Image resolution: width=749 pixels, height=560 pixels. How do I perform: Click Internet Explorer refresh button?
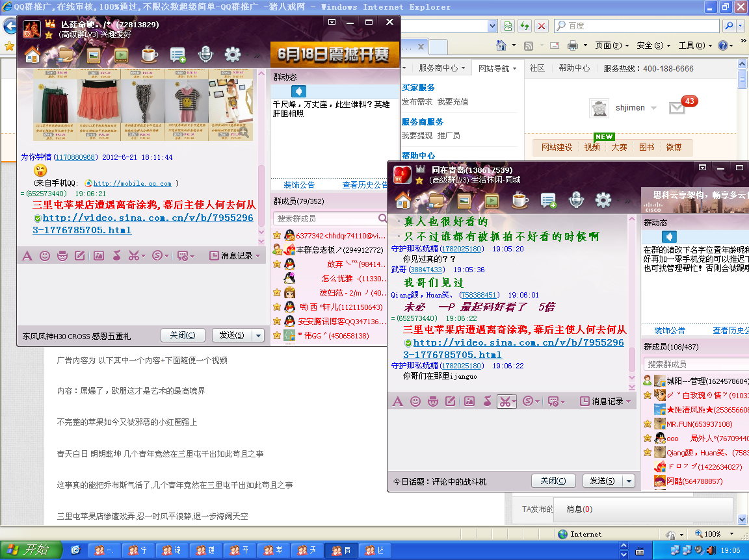click(x=525, y=26)
